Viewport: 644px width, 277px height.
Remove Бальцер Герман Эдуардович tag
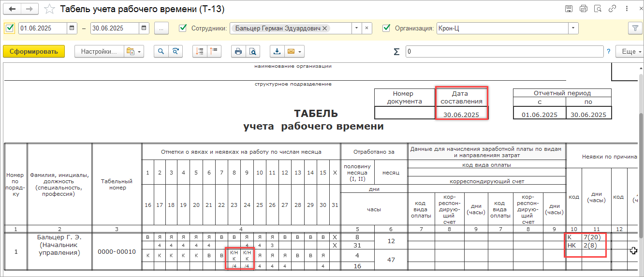[x=325, y=29]
